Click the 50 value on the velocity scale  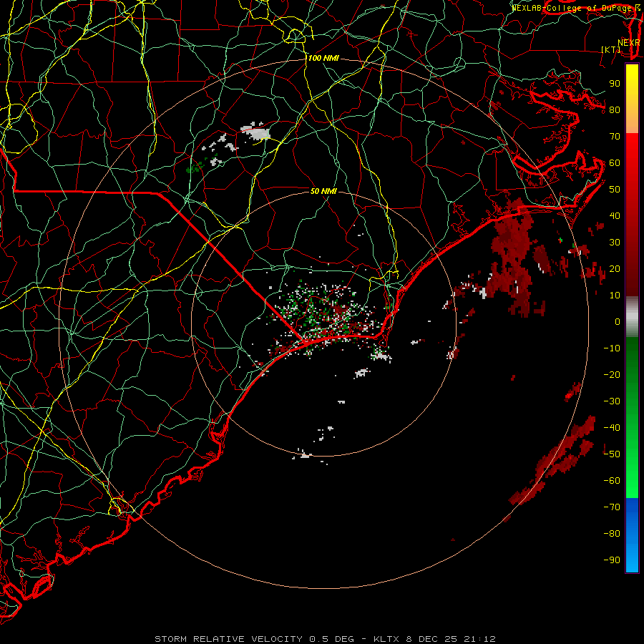[x=615, y=190]
